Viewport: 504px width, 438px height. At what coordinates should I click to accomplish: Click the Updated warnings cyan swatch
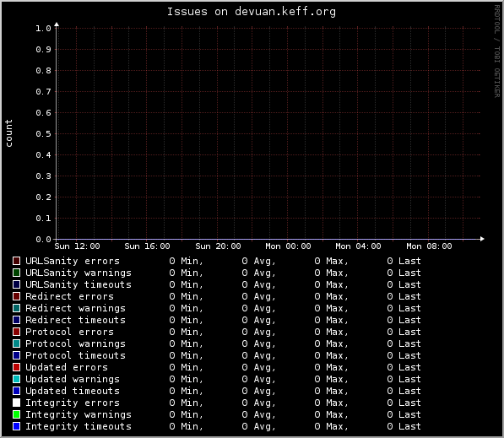click(x=16, y=379)
